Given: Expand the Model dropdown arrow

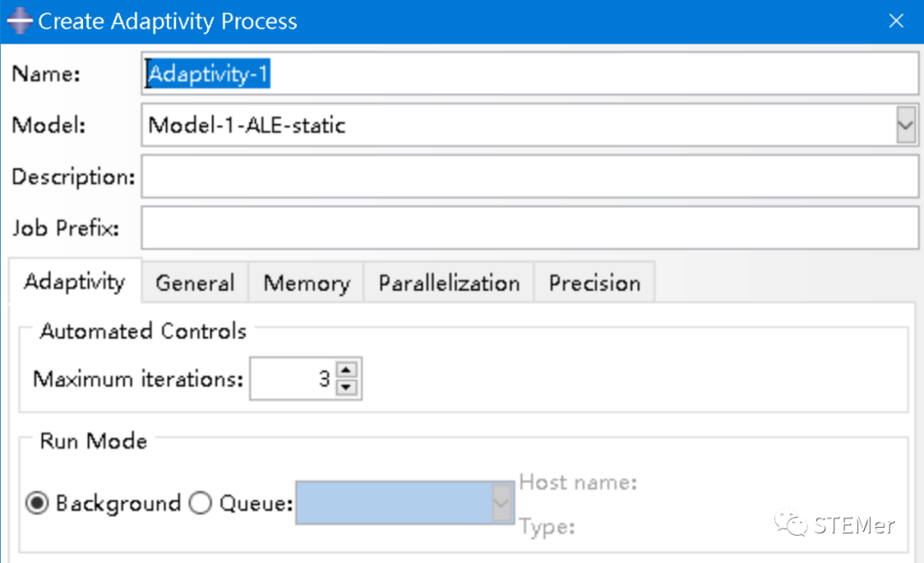Looking at the screenshot, I should pyautogui.click(x=905, y=126).
